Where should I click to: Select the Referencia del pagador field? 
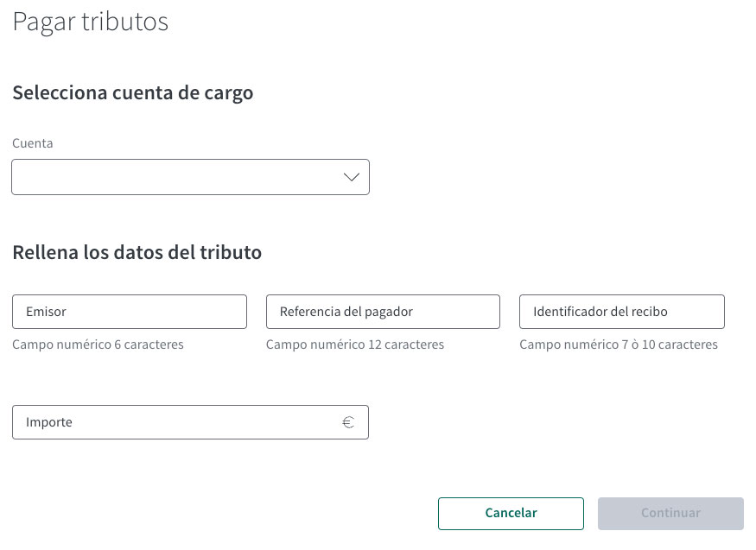pyautogui.click(x=383, y=311)
